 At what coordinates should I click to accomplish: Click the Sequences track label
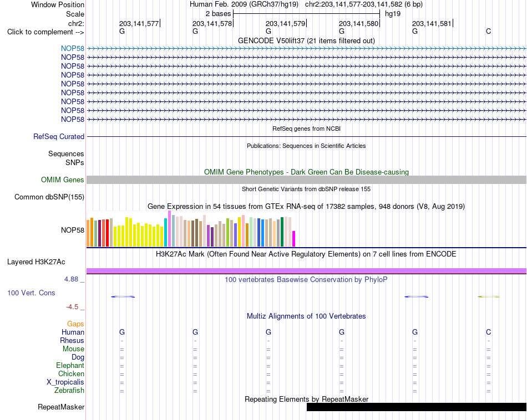(66, 154)
